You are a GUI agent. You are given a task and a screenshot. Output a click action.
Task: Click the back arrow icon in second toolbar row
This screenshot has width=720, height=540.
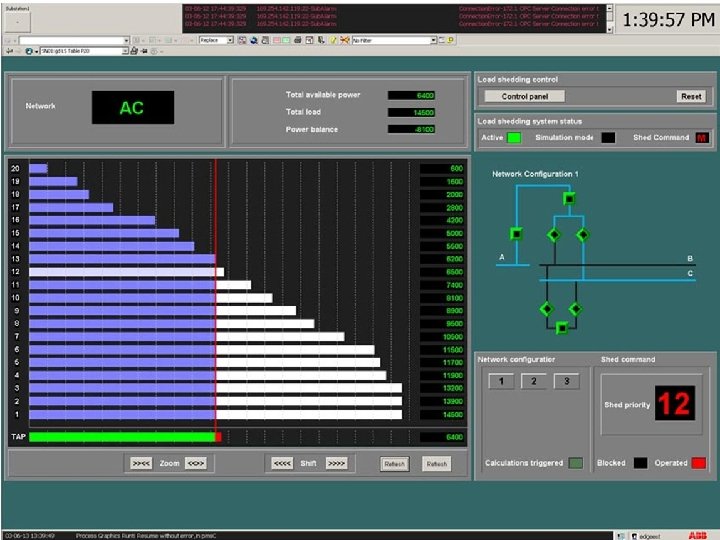click(x=10, y=51)
